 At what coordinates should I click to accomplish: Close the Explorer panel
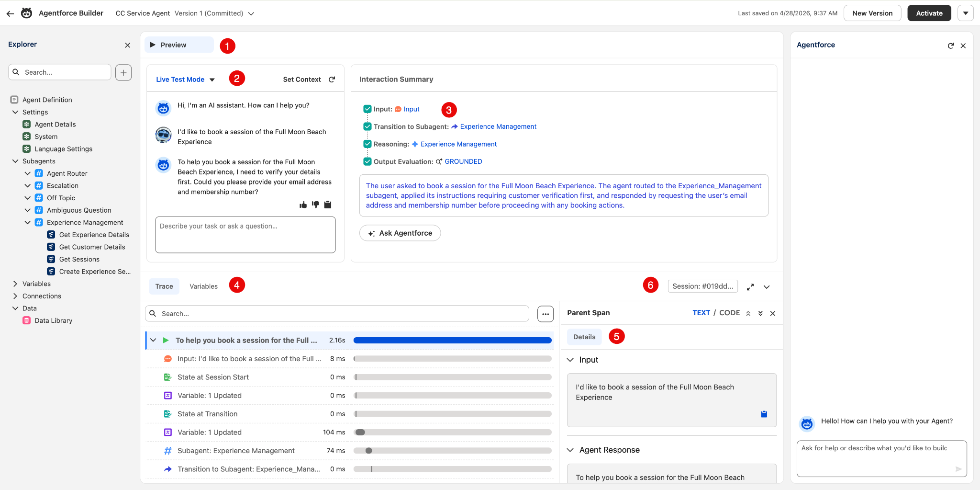pos(127,45)
